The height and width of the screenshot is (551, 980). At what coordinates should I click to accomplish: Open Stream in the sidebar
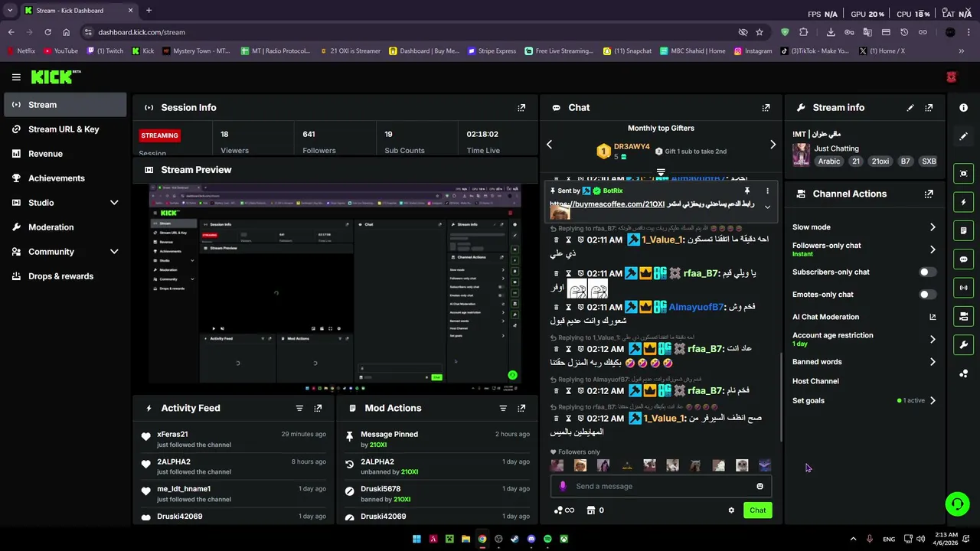pyautogui.click(x=65, y=105)
